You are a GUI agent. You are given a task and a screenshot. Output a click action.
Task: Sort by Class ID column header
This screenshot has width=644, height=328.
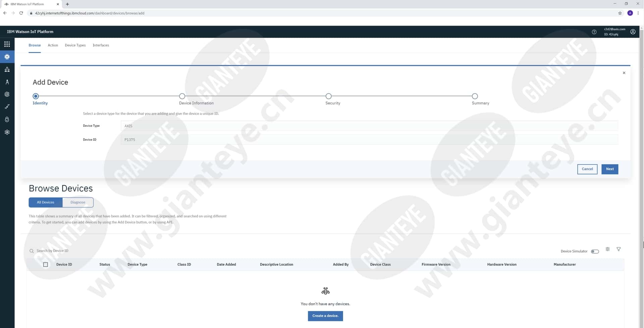point(184,265)
